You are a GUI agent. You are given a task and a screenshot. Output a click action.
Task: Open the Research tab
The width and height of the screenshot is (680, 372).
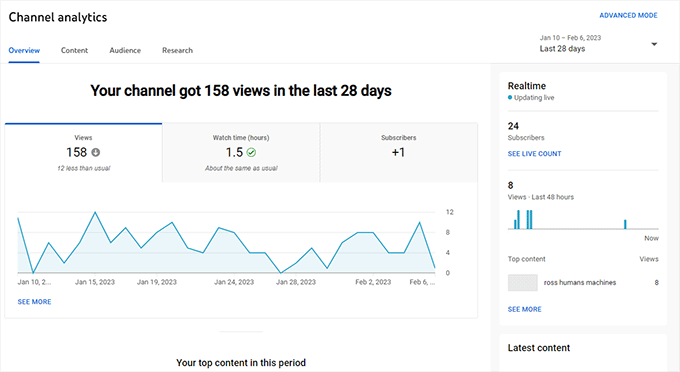(x=177, y=50)
